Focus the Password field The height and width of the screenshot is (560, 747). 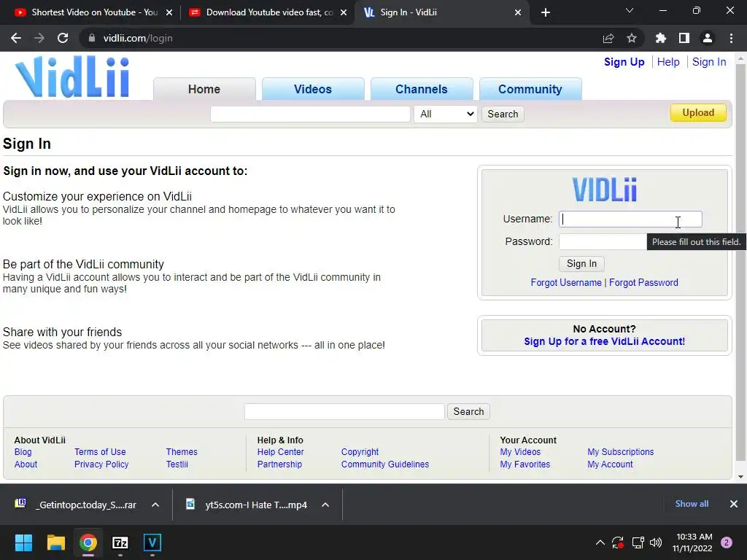pos(603,241)
